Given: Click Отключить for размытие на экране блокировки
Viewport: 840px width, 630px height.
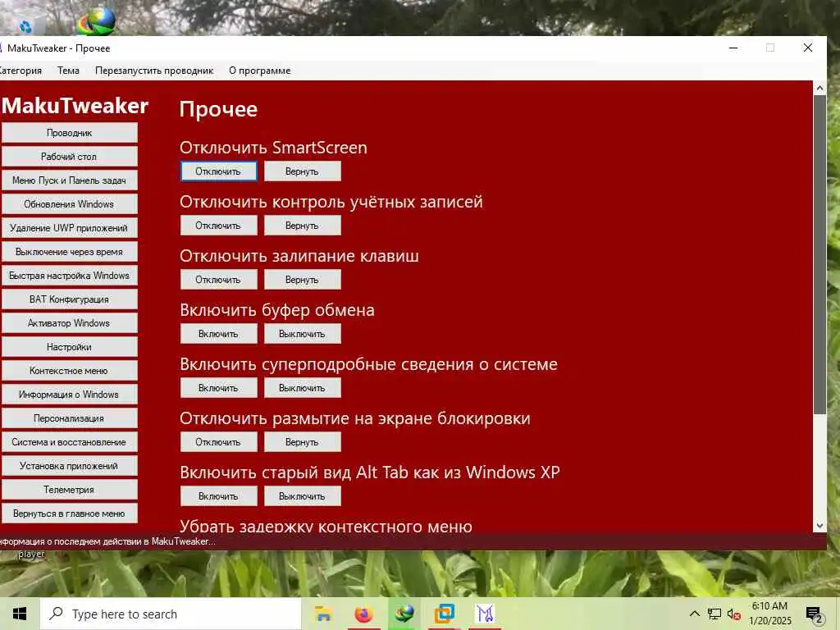Looking at the screenshot, I should click(218, 442).
